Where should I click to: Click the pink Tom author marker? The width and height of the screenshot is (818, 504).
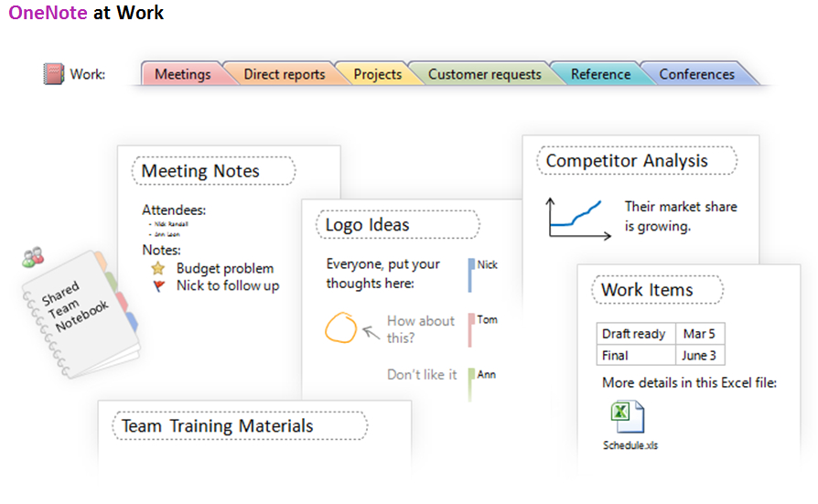point(470,329)
